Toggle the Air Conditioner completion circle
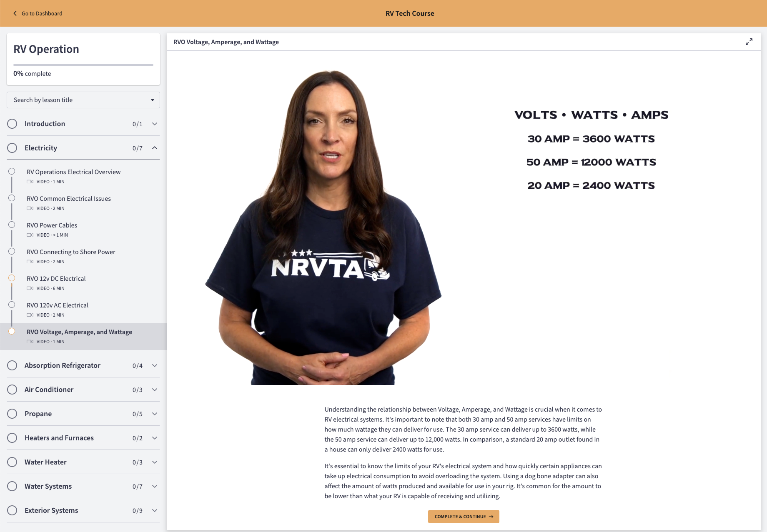Screen dimensions: 767x532 click(x=12, y=390)
